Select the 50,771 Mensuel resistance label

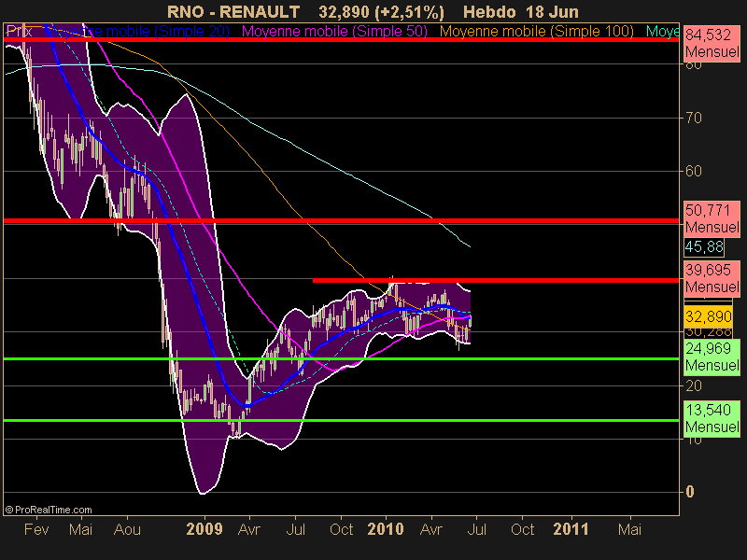[712, 218]
